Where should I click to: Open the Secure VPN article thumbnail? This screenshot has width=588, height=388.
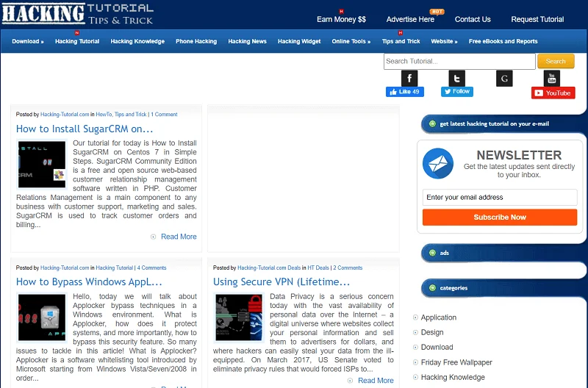[x=238, y=317]
